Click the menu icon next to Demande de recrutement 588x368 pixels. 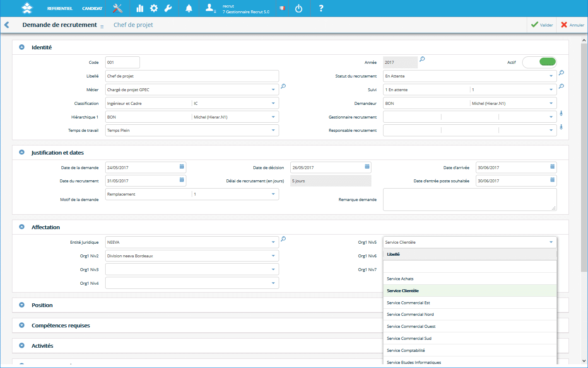[x=102, y=27]
